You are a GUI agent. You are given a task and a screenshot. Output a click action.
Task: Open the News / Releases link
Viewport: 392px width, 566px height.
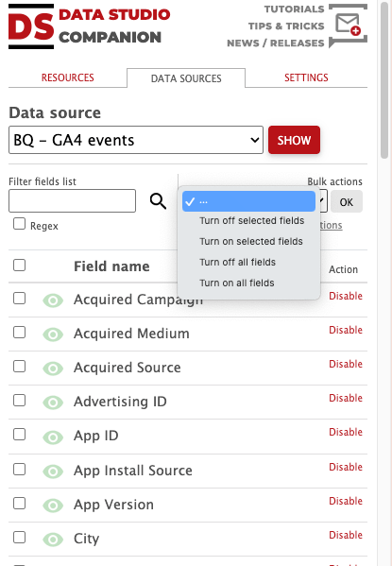pyautogui.click(x=276, y=43)
